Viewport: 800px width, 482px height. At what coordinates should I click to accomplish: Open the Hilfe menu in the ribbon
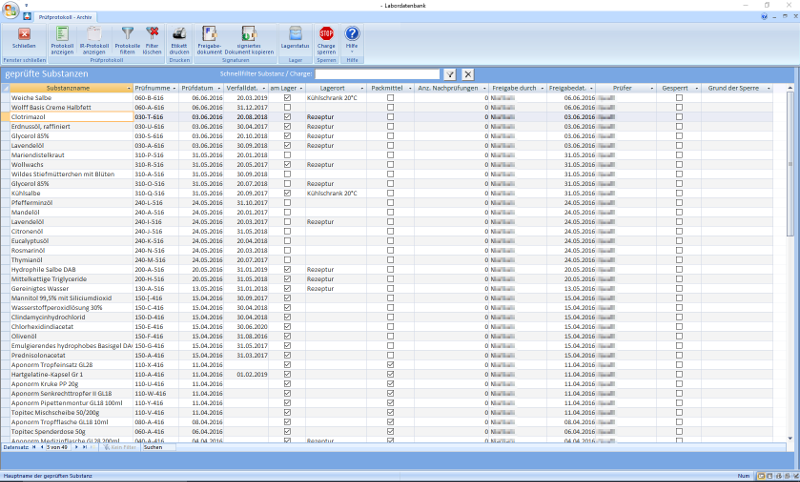coord(352,35)
